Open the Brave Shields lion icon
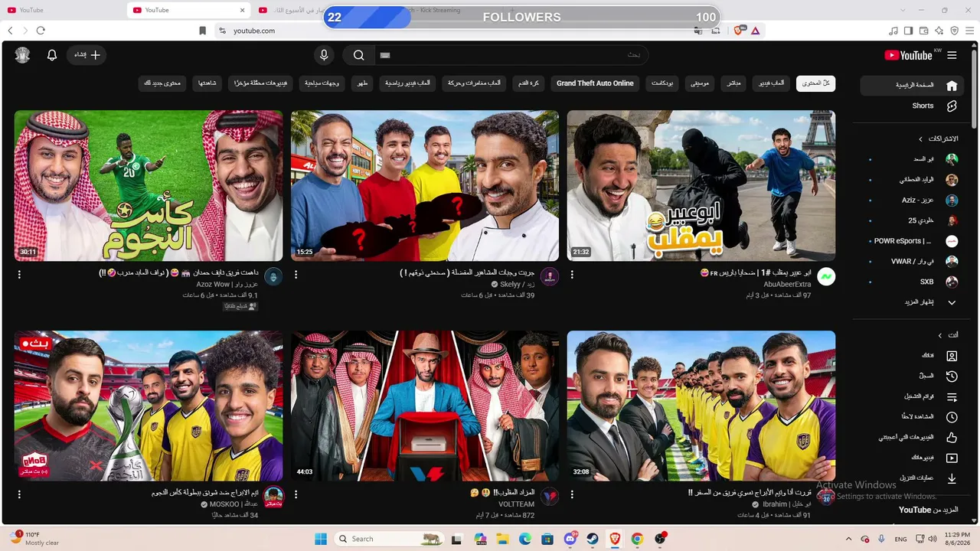Image resolution: width=980 pixels, height=551 pixels. (739, 31)
